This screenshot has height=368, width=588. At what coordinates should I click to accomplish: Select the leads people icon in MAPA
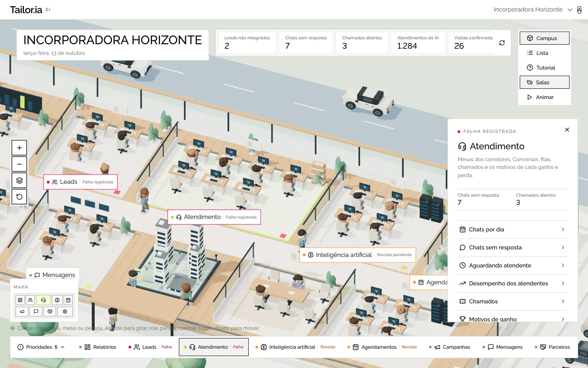(31, 300)
